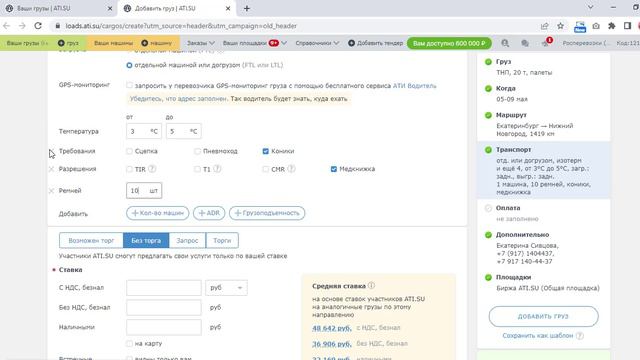
Task: Apply the 48 642 руб. average rate
Action: pyautogui.click(x=331, y=328)
